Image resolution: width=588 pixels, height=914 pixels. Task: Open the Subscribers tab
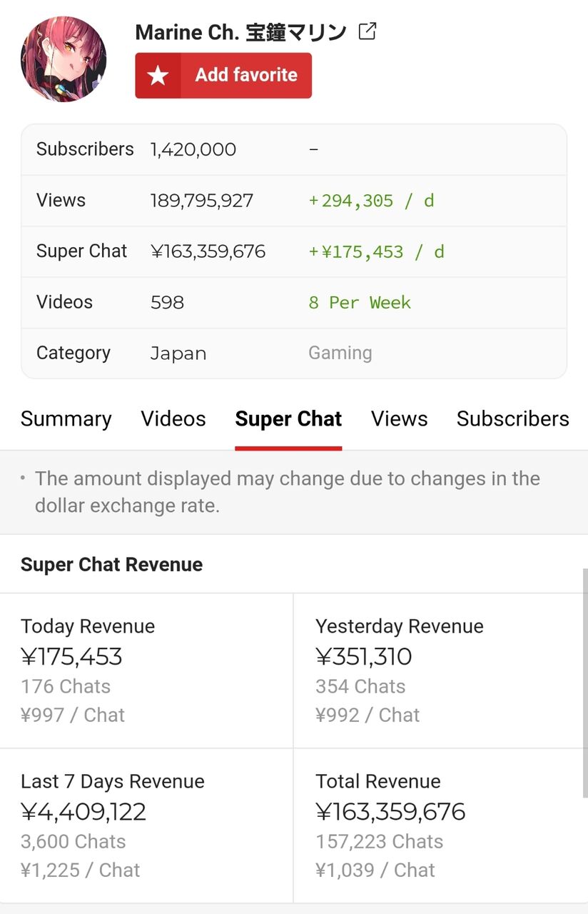(x=513, y=418)
